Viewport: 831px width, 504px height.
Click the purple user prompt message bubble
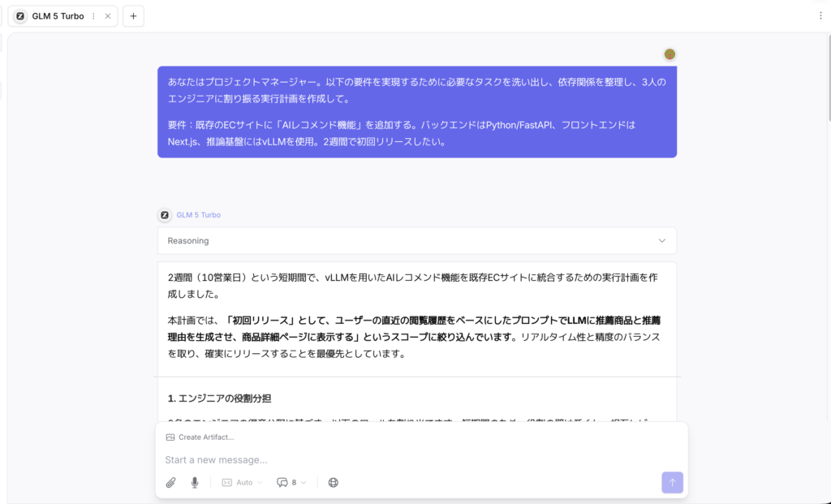416,111
